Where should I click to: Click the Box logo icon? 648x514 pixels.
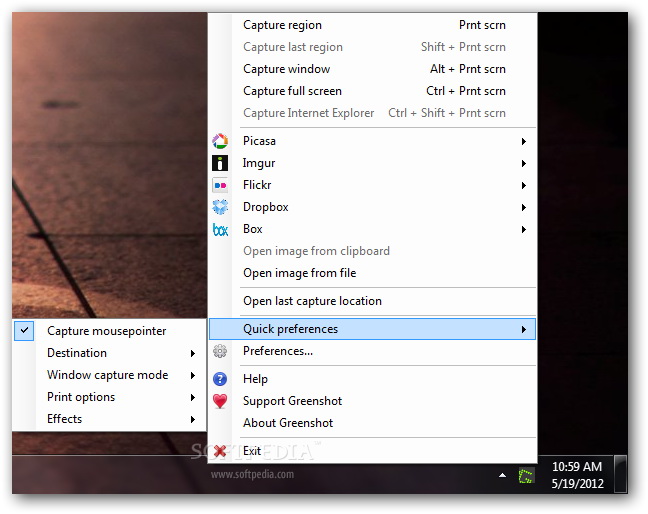[220, 229]
